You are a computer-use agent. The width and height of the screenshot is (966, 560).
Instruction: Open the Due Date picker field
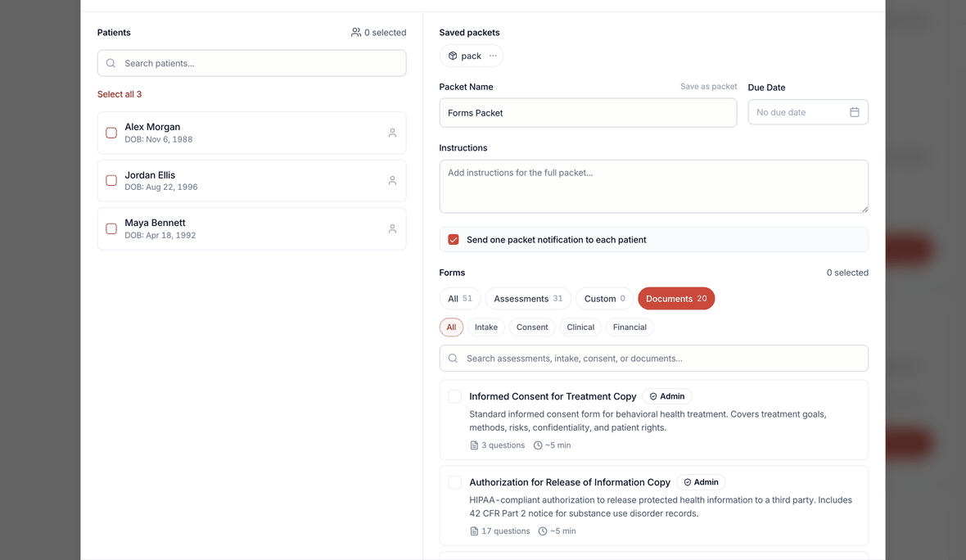[808, 112]
